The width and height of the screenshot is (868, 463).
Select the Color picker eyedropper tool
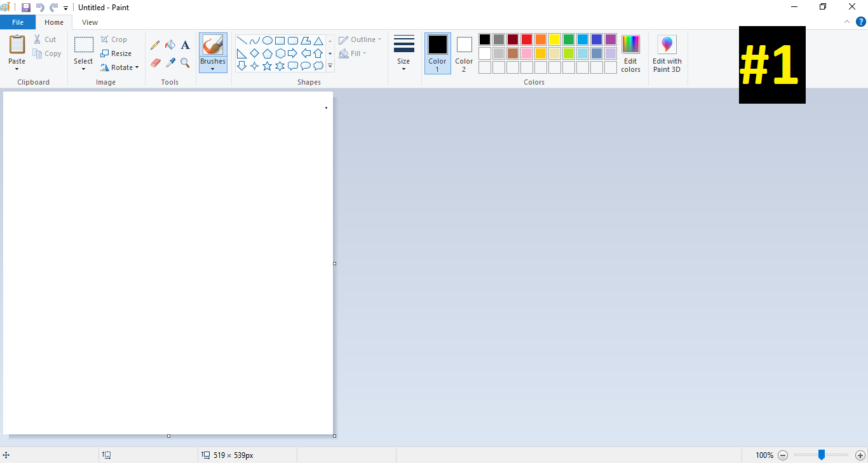170,62
